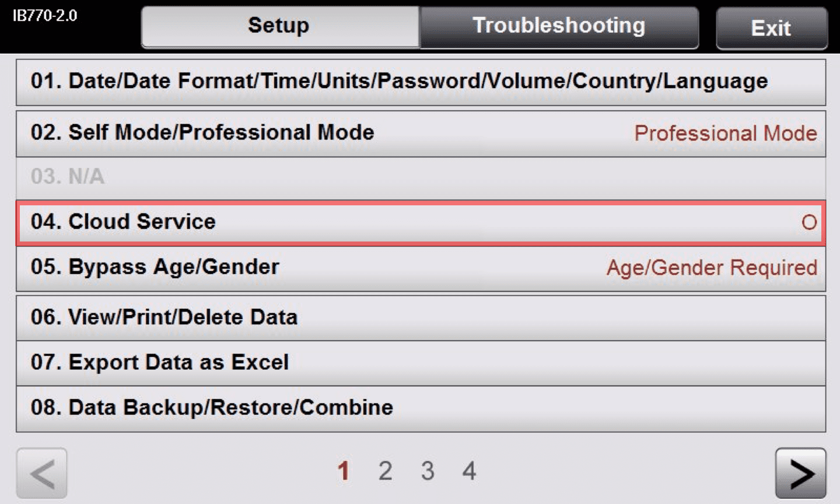Viewport: 840px width, 504px height.
Task: Switch Professional Mode setting value
Action: 726,134
